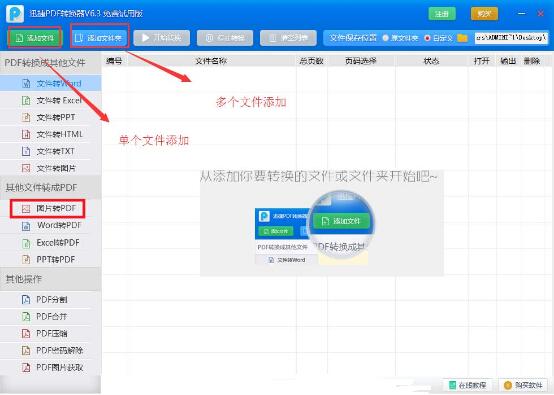Viewport: 554px width, 395px height.
Task: Open the PDF密码解除 password removal tool
Action: (51, 350)
